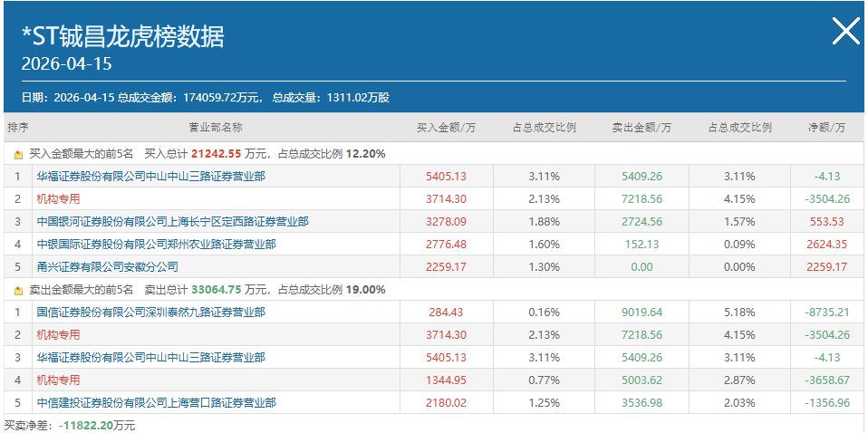The width and height of the screenshot is (868, 433).
Task: Click the 0.09% sell ratio cell
Action: point(739,245)
